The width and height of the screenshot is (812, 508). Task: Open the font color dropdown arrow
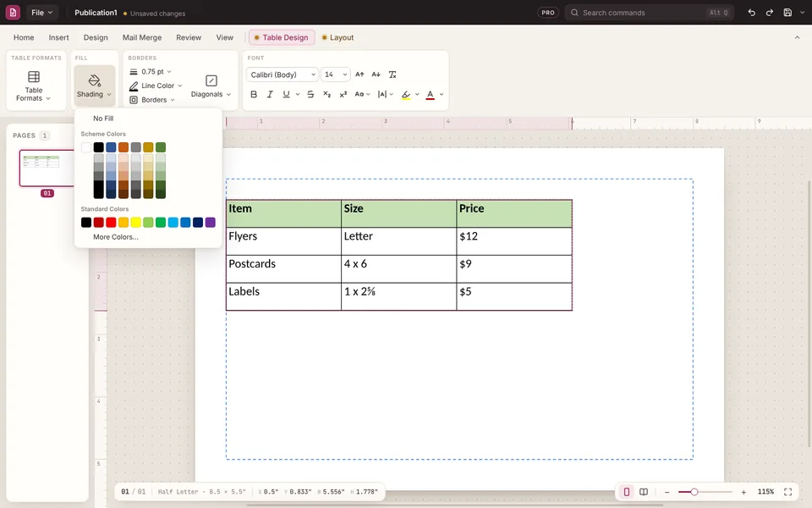442,94
